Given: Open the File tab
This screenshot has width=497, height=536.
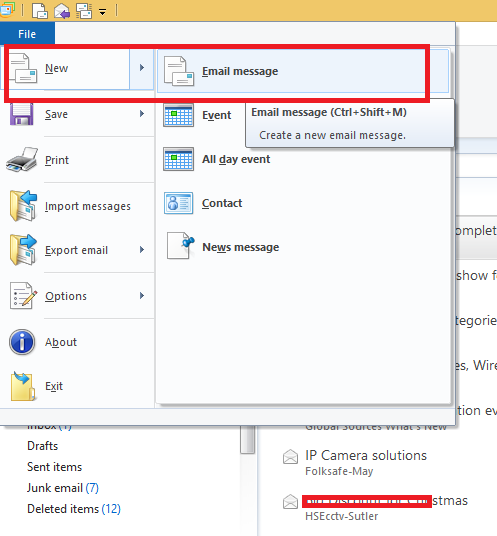Looking at the screenshot, I should [27, 34].
